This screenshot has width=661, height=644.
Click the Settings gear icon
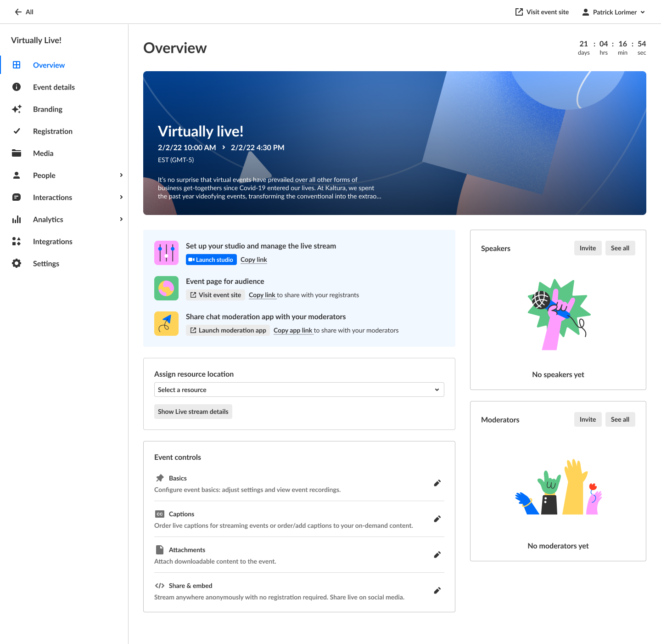(x=17, y=263)
